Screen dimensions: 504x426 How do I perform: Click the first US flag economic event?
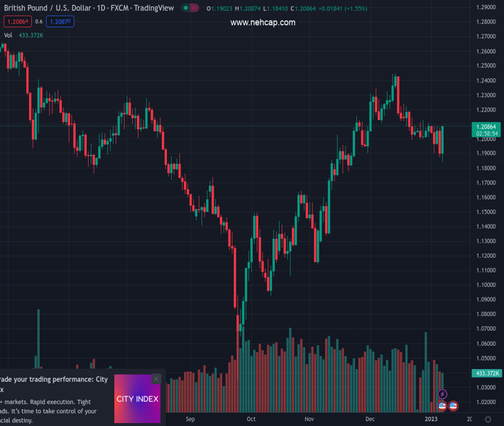tap(442, 406)
